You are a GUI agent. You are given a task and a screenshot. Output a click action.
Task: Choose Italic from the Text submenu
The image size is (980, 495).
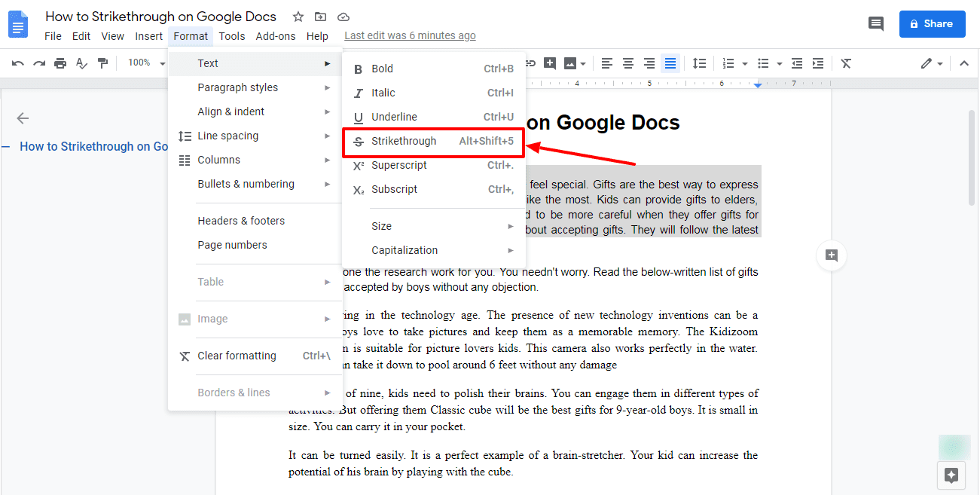tap(433, 93)
